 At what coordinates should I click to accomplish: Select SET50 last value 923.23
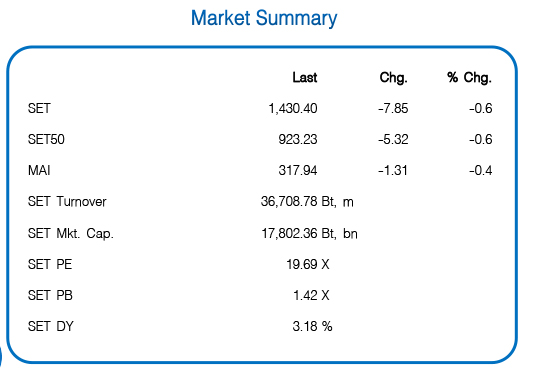click(x=298, y=139)
